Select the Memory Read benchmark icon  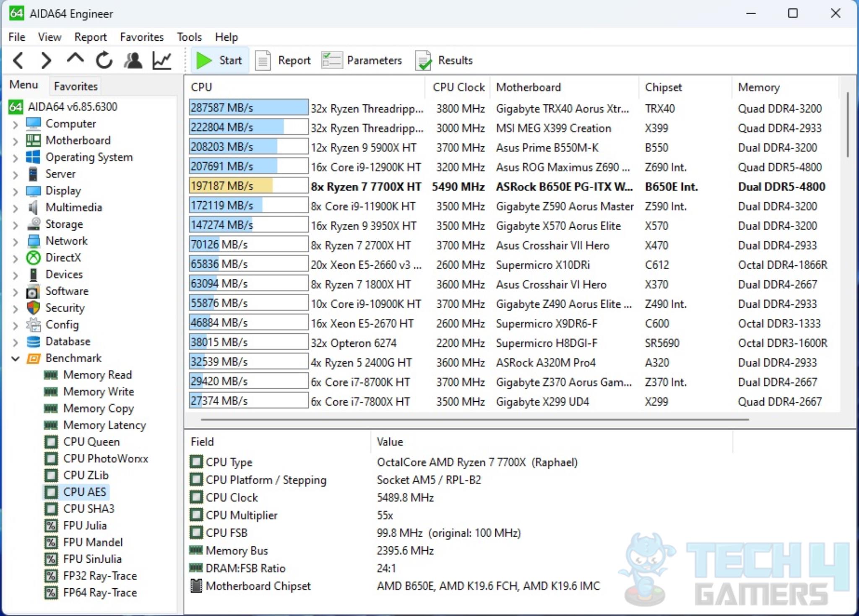[x=51, y=374]
